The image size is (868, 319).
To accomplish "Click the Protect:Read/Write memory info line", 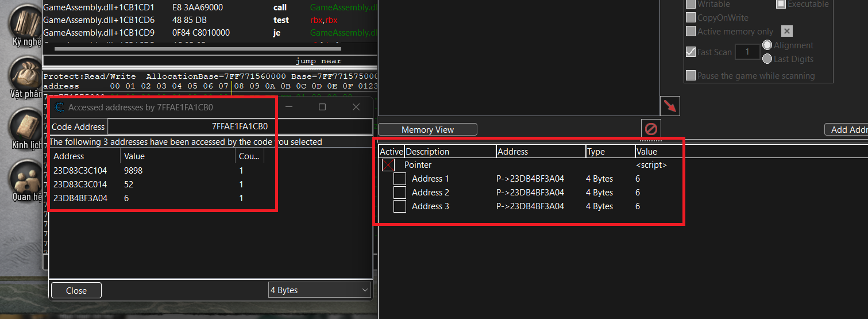I will pos(210,76).
